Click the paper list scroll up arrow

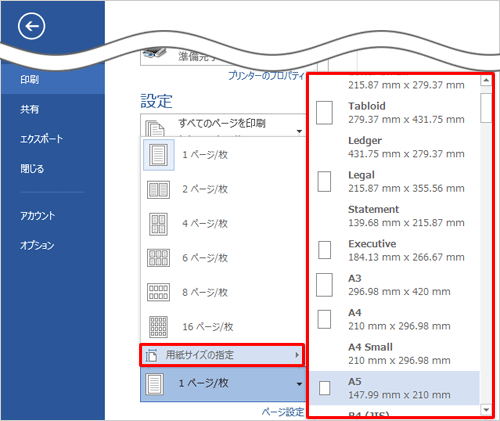486,80
